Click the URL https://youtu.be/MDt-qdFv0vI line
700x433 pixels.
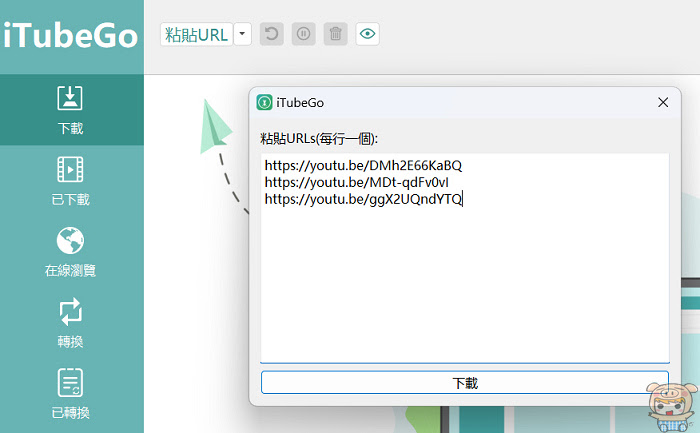[x=356, y=182]
